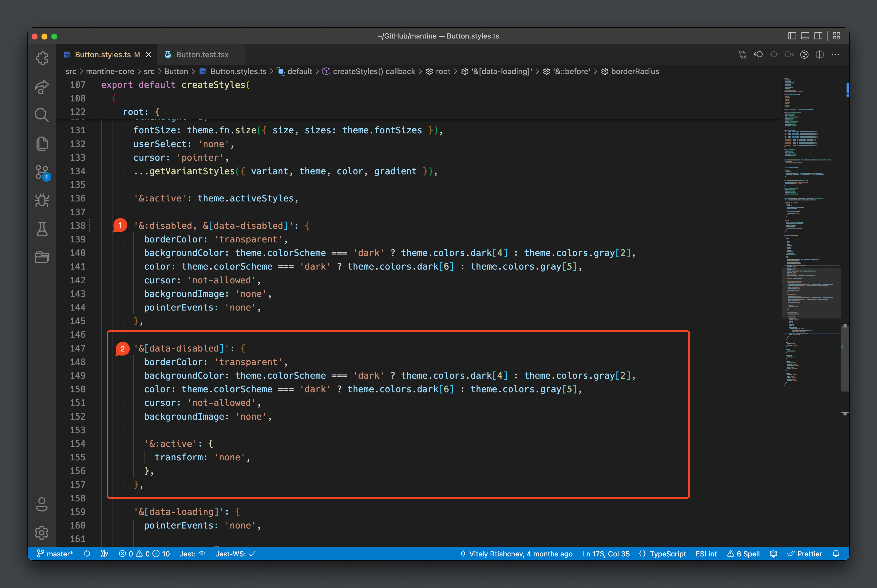Split the editor right
The height and width of the screenshot is (588, 877).
820,55
